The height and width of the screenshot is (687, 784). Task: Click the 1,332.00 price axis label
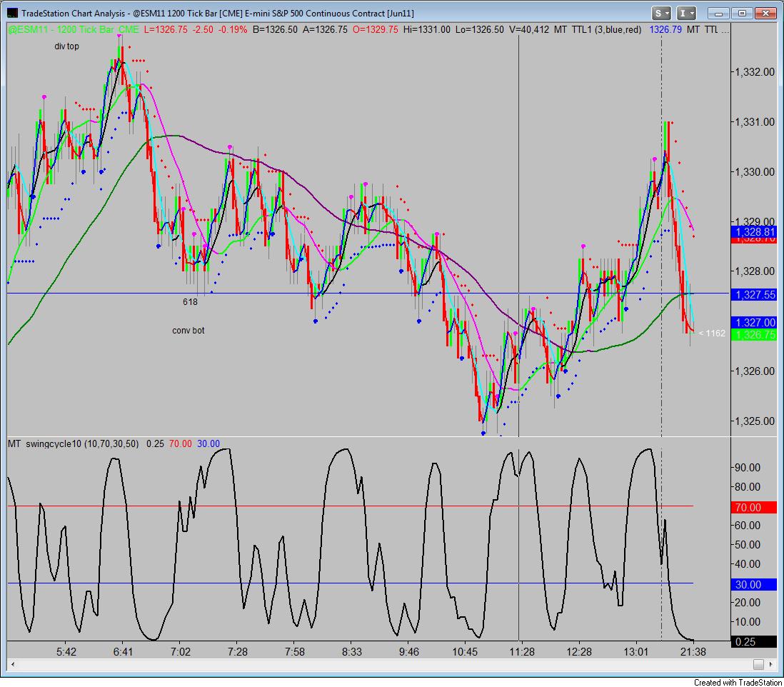tap(754, 72)
